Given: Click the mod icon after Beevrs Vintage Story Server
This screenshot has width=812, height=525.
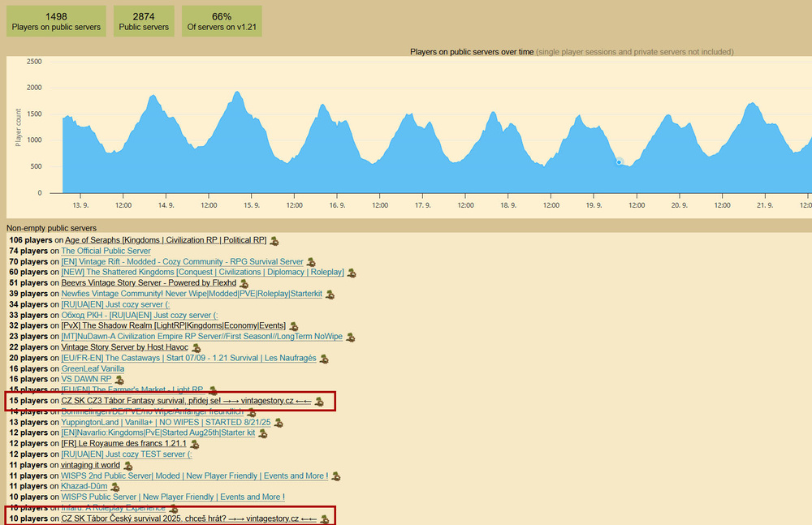Looking at the screenshot, I should [244, 283].
